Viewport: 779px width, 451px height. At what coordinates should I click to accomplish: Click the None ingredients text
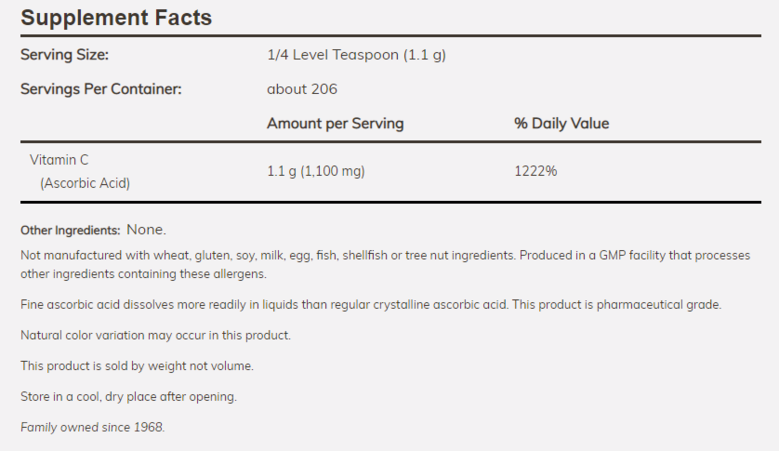[146, 229]
